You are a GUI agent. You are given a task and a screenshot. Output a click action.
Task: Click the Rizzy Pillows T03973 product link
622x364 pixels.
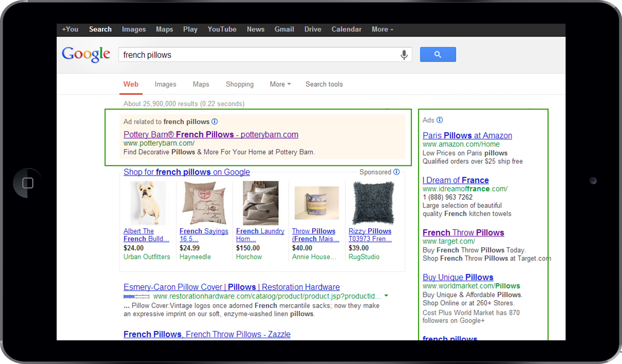pos(370,235)
